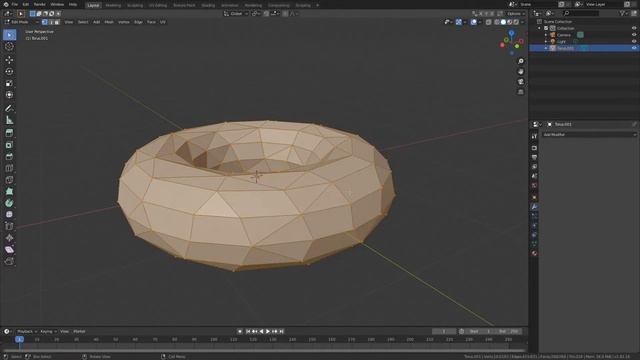Select the Poly Build tool
The width and height of the screenshot is (640, 360).
coord(9,191)
